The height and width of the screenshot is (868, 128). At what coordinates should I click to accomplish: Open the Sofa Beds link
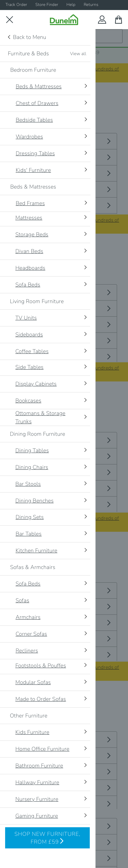[x=28, y=285]
